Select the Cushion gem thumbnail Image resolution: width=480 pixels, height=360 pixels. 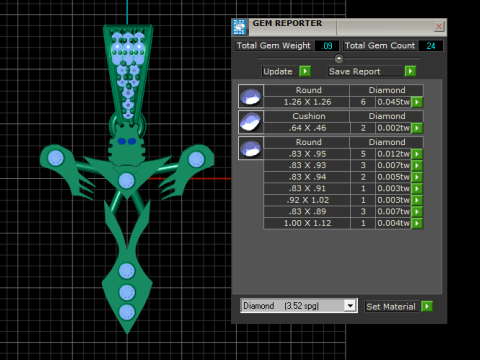click(x=251, y=122)
